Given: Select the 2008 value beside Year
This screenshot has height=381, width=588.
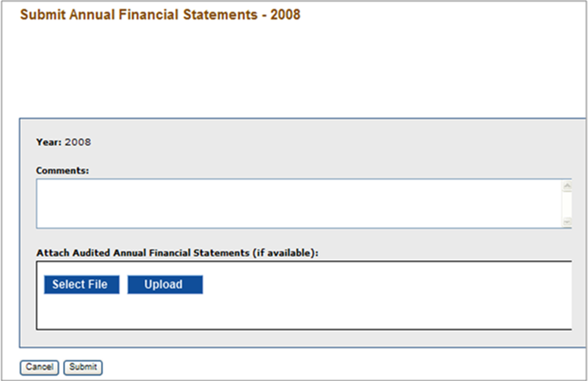Looking at the screenshot, I should click(78, 142).
